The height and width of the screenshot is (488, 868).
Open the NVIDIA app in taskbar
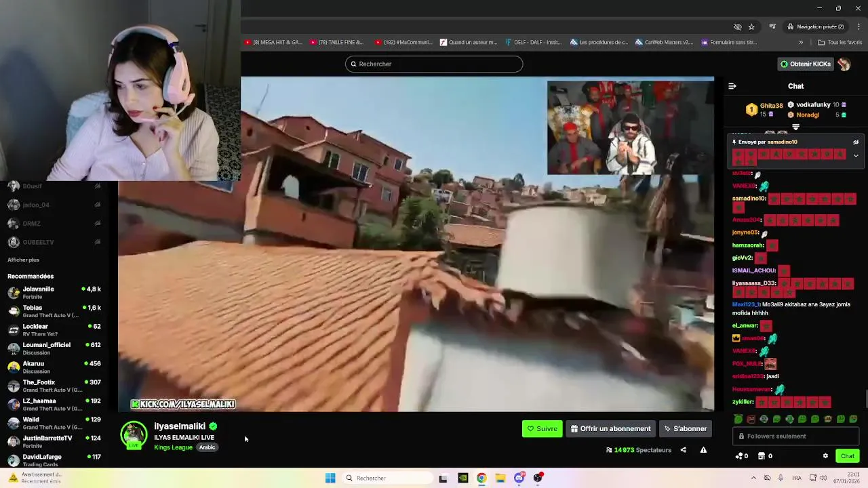[462, 478]
